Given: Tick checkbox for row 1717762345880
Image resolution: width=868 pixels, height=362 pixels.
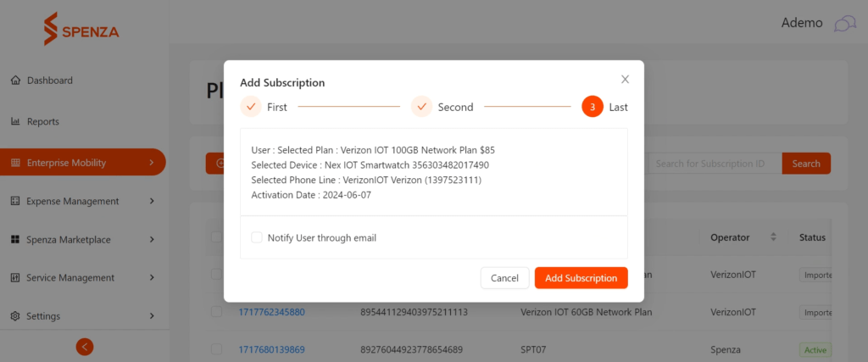Looking at the screenshot, I should [x=216, y=312].
